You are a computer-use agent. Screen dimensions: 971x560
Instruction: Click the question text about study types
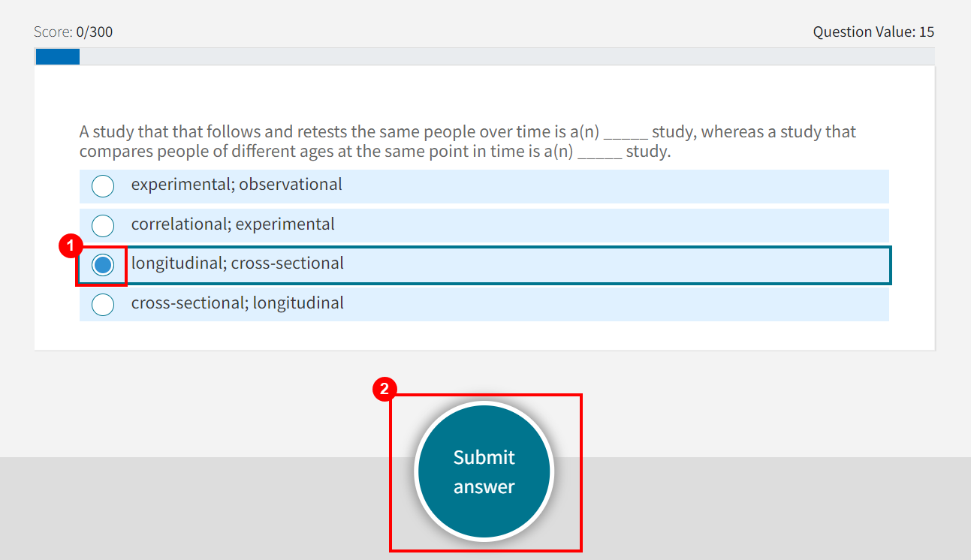tap(466, 141)
